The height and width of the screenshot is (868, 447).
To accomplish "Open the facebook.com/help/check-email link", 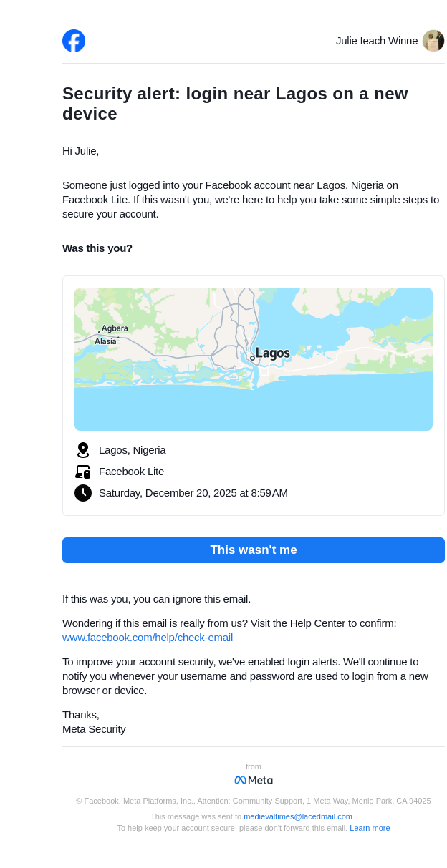I will click(148, 638).
